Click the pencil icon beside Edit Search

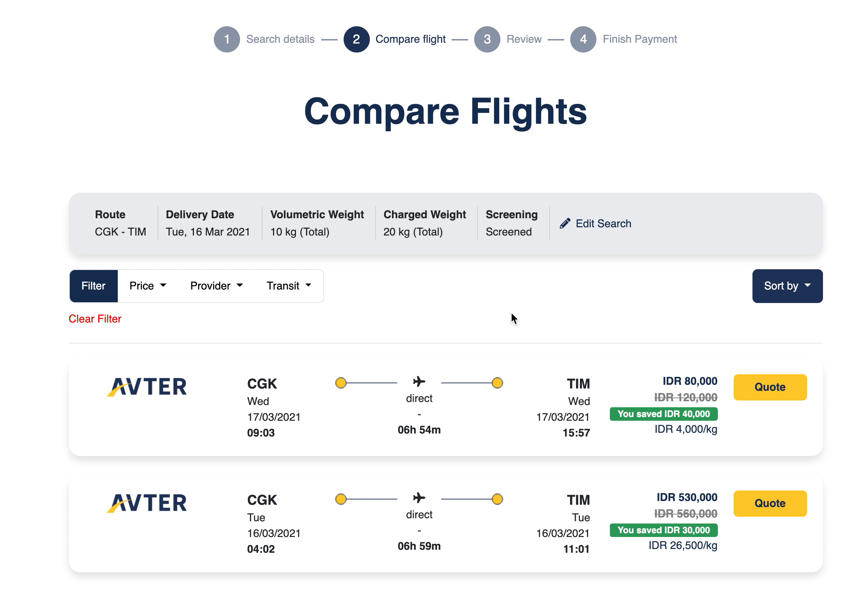click(565, 223)
